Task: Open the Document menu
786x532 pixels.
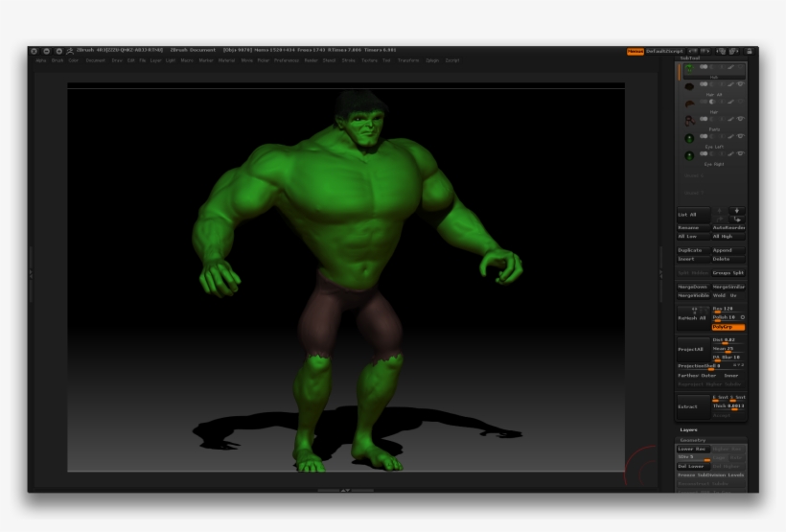Action: [x=95, y=60]
